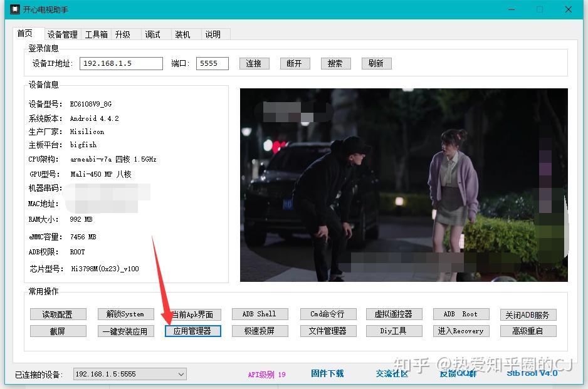Switch to the 设备管理 tab

click(x=62, y=34)
